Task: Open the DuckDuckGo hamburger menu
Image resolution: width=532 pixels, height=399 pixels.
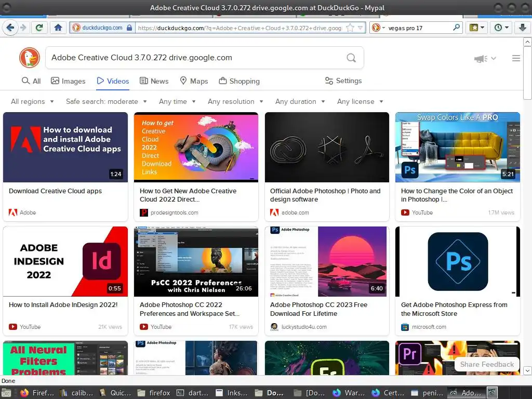Action: click(516, 58)
